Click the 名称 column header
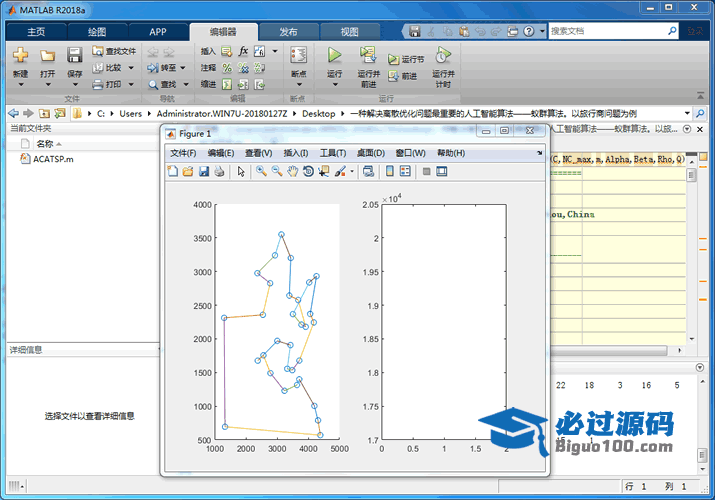The height and width of the screenshot is (500, 715). tap(45, 144)
